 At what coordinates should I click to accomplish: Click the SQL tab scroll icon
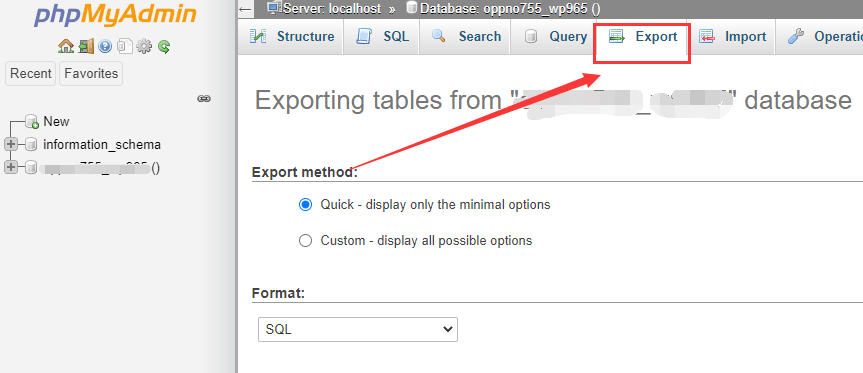(364, 37)
